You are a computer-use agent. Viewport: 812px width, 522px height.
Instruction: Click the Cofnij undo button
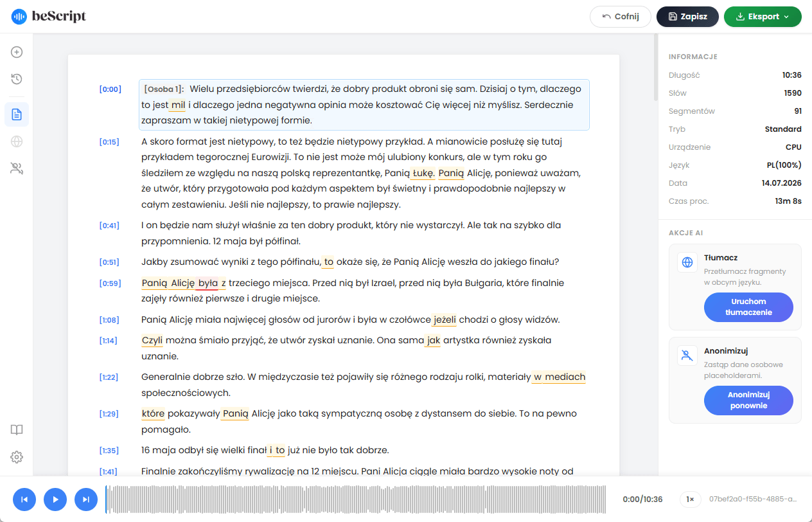[x=621, y=17]
